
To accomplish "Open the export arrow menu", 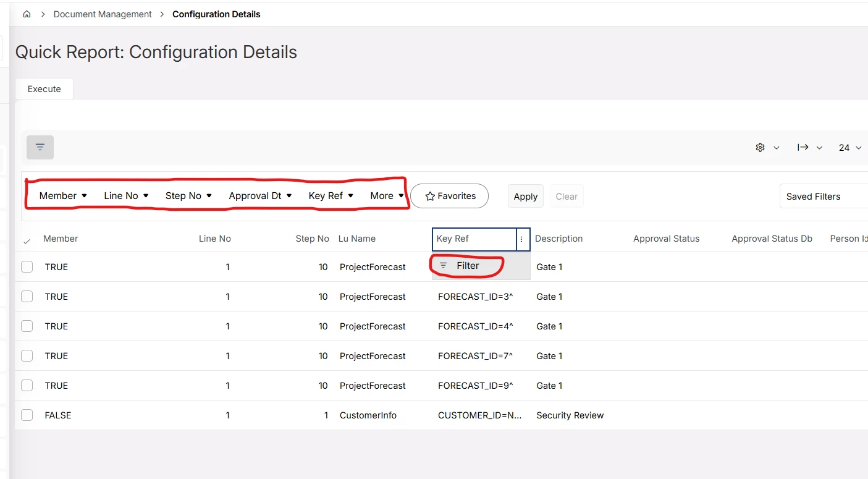I will (809, 148).
